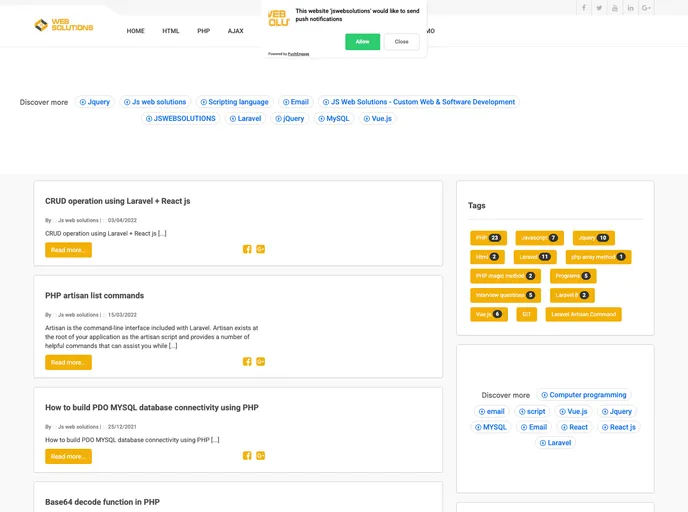
Task: Share PHP artisan list commands post on Google Plus
Action: pyautogui.click(x=260, y=361)
